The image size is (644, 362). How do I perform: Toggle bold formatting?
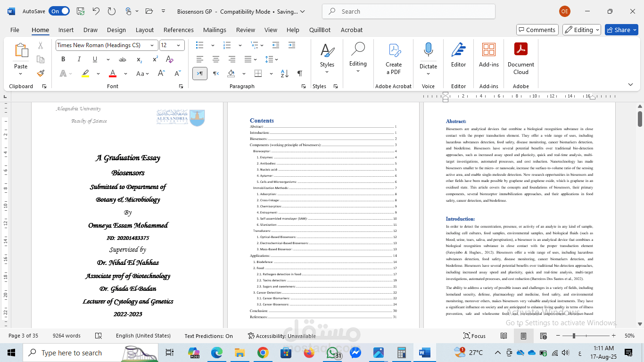[x=63, y=59]
